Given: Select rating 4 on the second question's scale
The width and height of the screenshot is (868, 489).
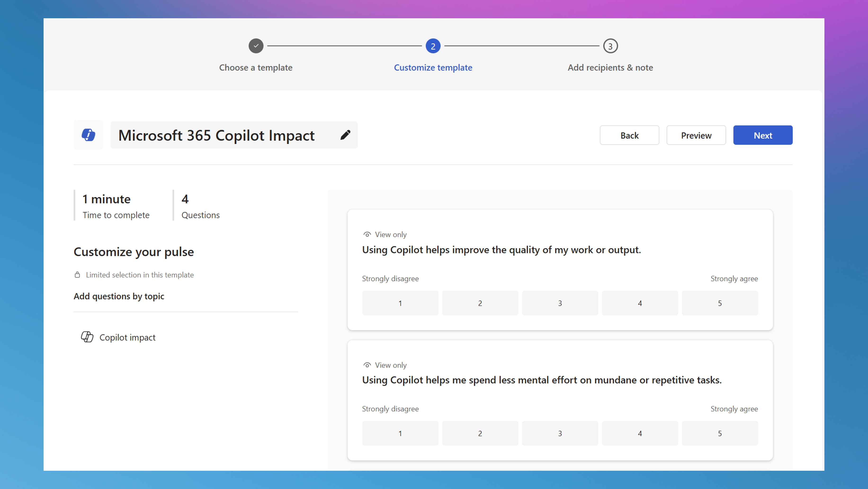Looking at the screenshot, I should (x=640, y=433).
